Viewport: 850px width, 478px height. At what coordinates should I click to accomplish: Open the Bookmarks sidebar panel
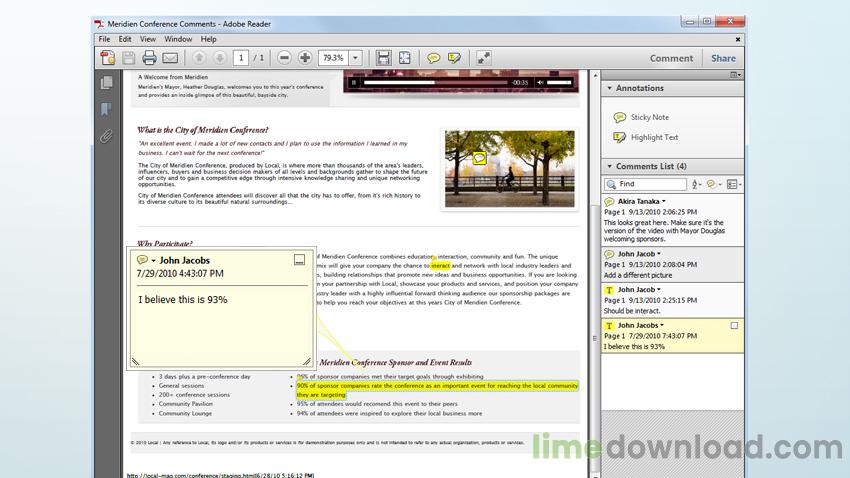point(106,109)
